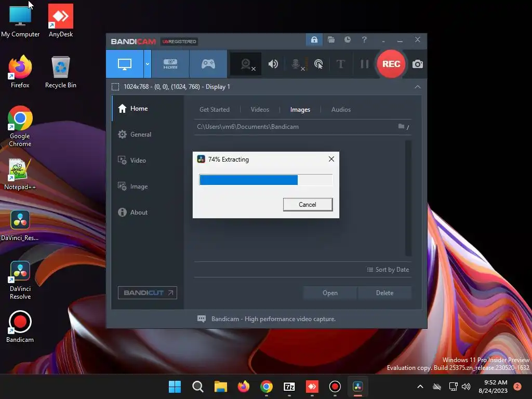The width and height of the screenshot is (532, 399).
Task: Toggle the mouse click effect icon
Action: coord(318,64)
